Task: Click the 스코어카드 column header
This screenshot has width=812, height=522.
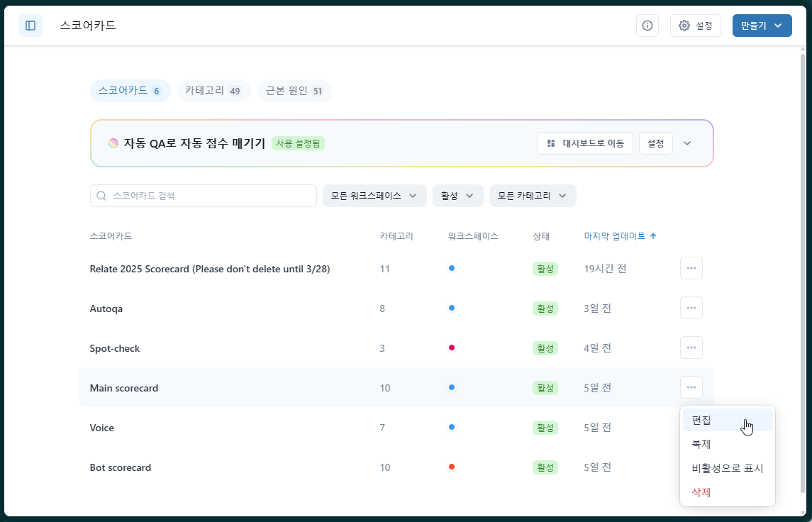Action: pos(111,236)
